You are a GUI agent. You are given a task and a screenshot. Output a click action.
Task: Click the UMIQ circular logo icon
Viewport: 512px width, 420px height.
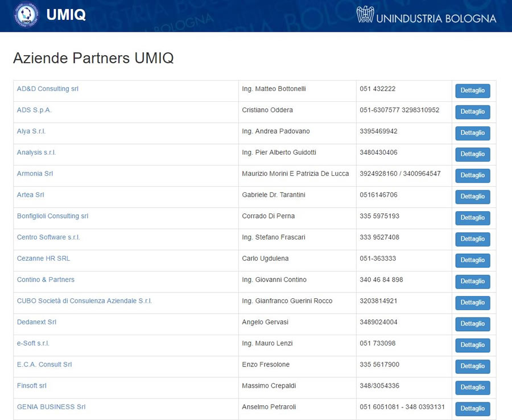coord(26,14)
